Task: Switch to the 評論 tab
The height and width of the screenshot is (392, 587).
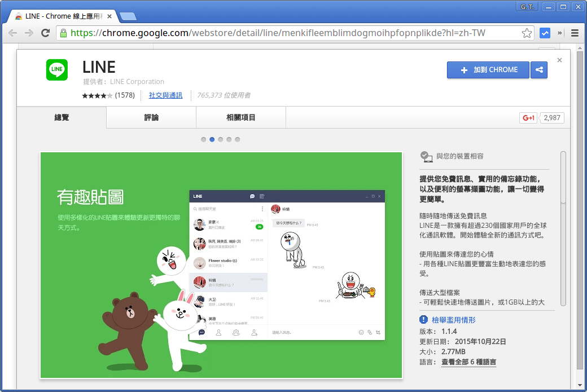Action: tap(151, 117)
